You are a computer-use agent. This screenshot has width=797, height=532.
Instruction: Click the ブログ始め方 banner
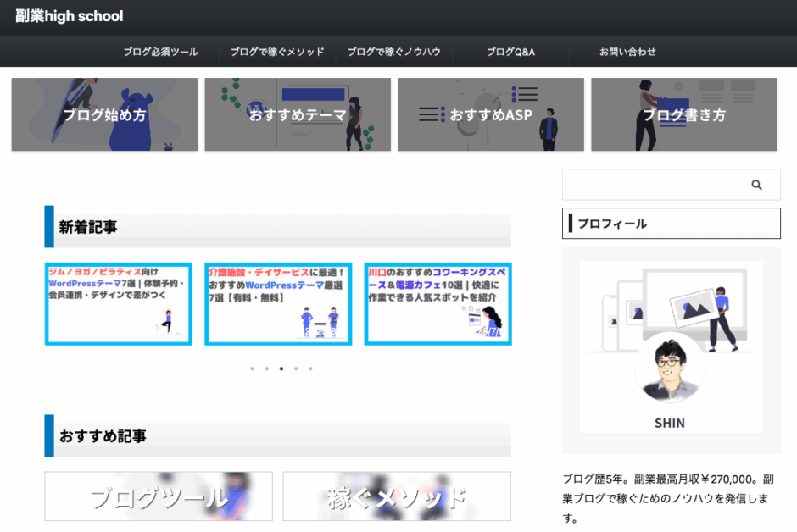point(104,114)
